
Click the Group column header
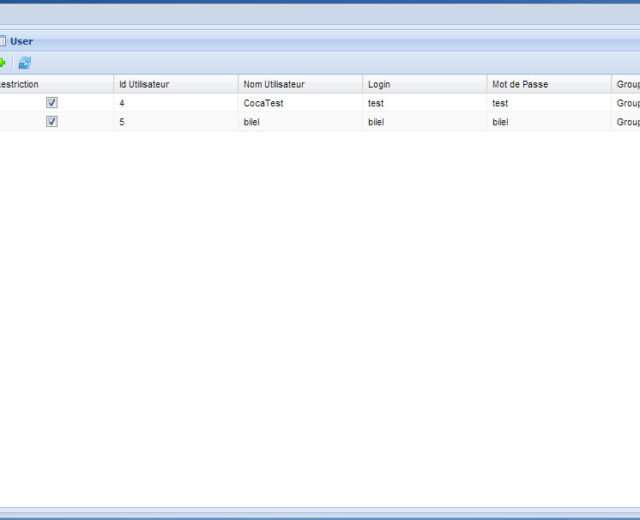627,84
